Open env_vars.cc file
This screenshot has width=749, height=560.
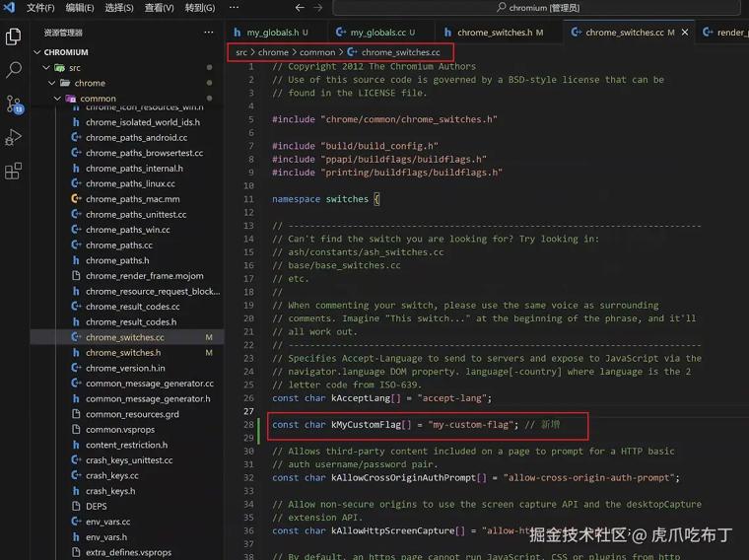click(107, 522)
